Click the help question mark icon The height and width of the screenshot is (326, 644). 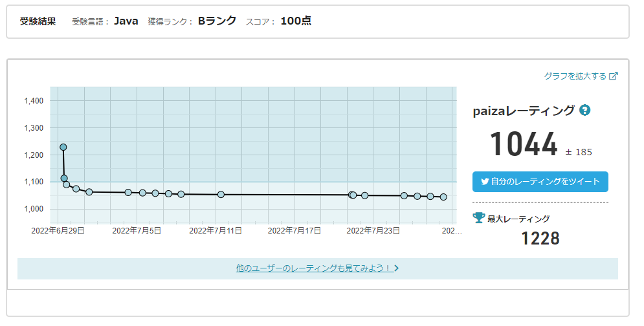[x=585, y=110]
